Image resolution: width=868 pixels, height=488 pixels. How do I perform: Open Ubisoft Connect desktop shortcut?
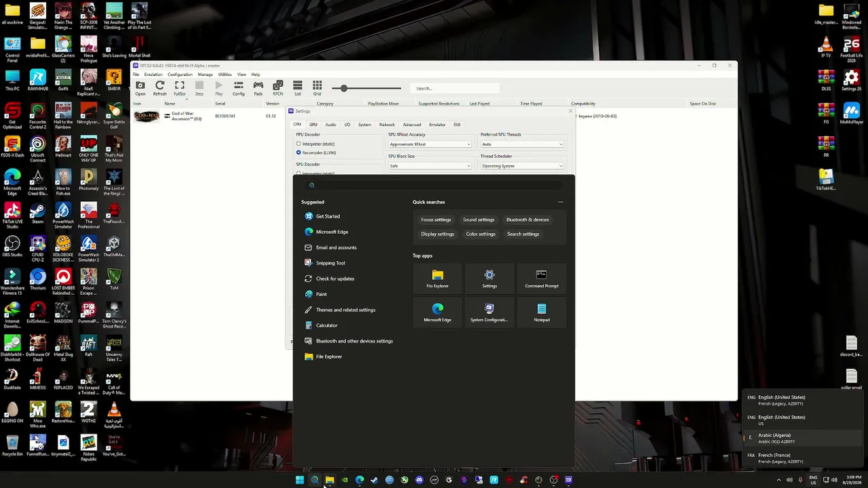coord(38,149)
